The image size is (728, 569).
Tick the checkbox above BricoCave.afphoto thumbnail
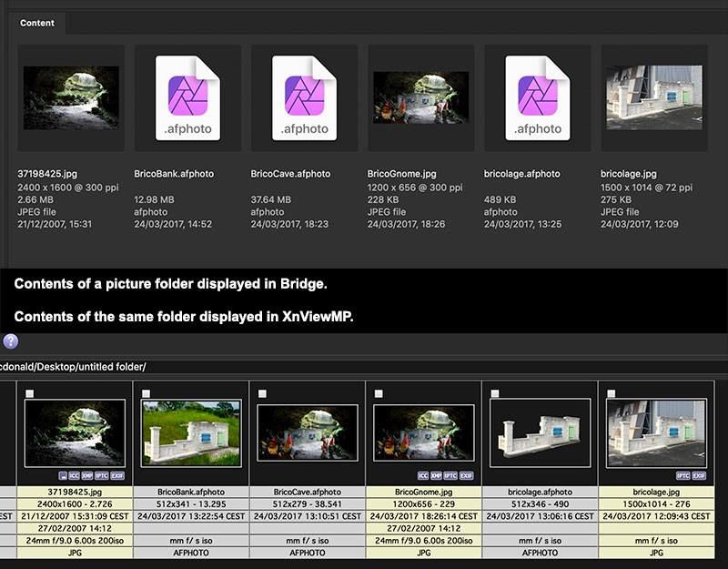262,394
